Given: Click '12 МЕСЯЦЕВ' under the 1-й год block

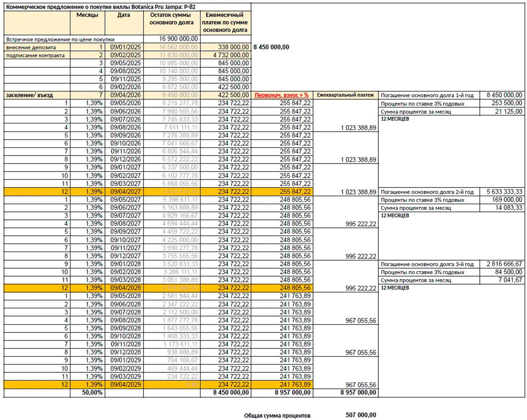Looking at the screenshot, I should [395, 119].
